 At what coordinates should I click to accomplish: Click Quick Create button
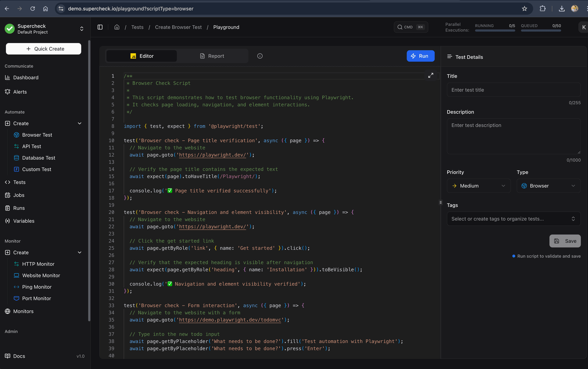(x=43, y=49)
